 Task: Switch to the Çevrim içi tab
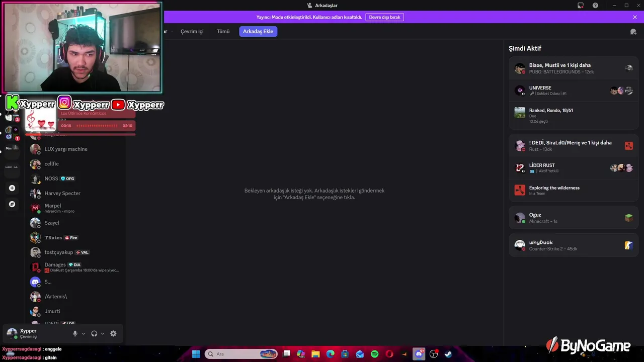pos(192,31)
